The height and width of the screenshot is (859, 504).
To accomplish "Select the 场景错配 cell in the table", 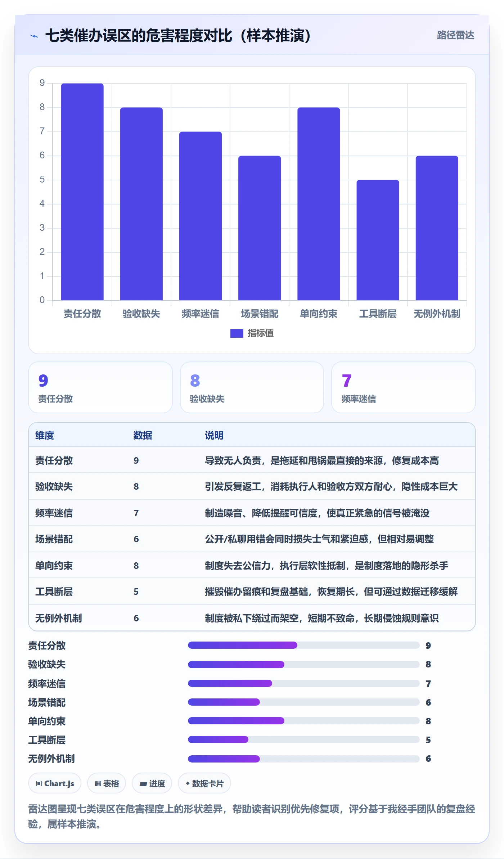I will click(54, 539).
